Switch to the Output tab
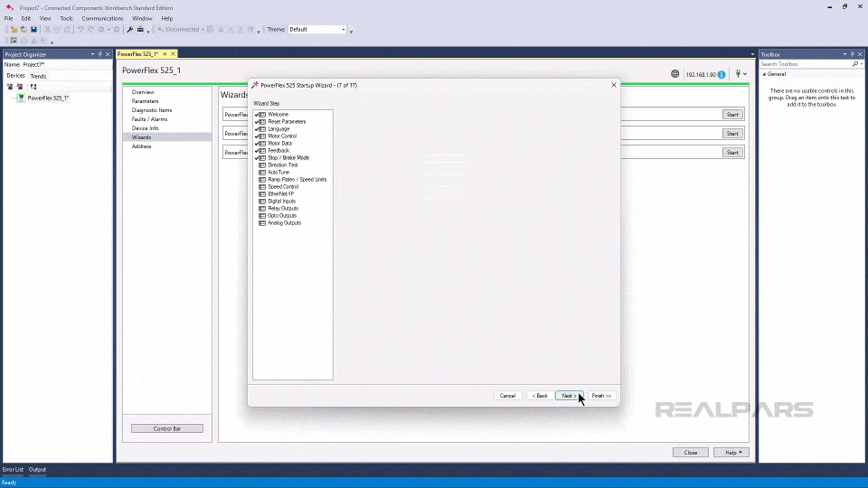This screenshot has height=488, width=868. tap(38, 469)
